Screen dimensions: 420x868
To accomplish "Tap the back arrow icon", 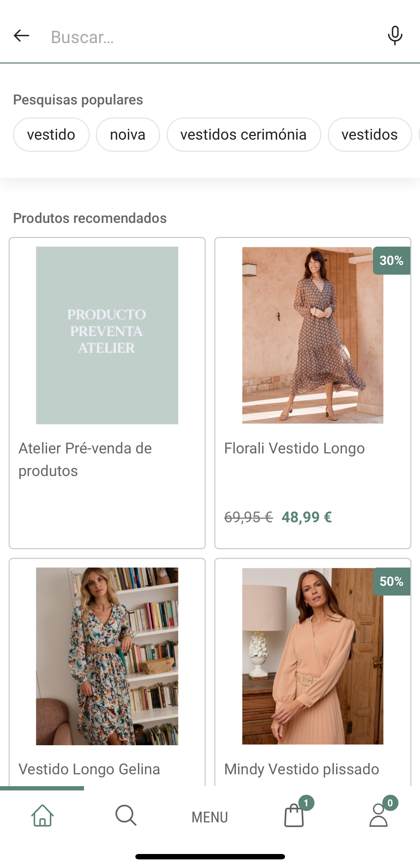I will (22, 36).
